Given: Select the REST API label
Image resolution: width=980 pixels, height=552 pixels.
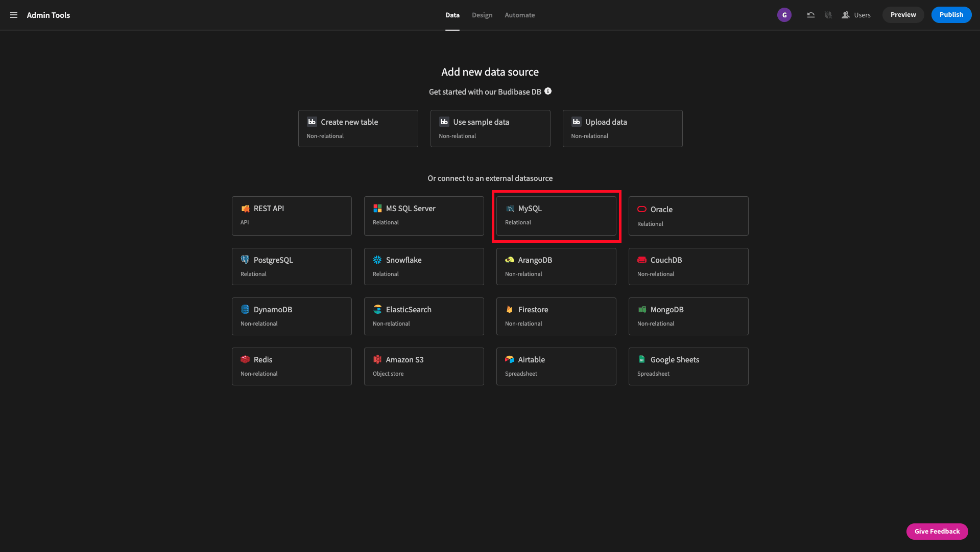Looking at the screenshot, I should 269,209.
